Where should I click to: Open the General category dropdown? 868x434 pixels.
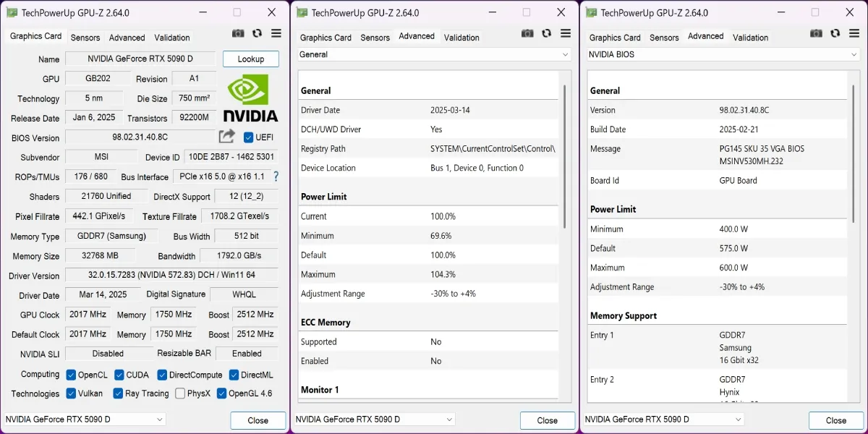click(x=434, y=54)
